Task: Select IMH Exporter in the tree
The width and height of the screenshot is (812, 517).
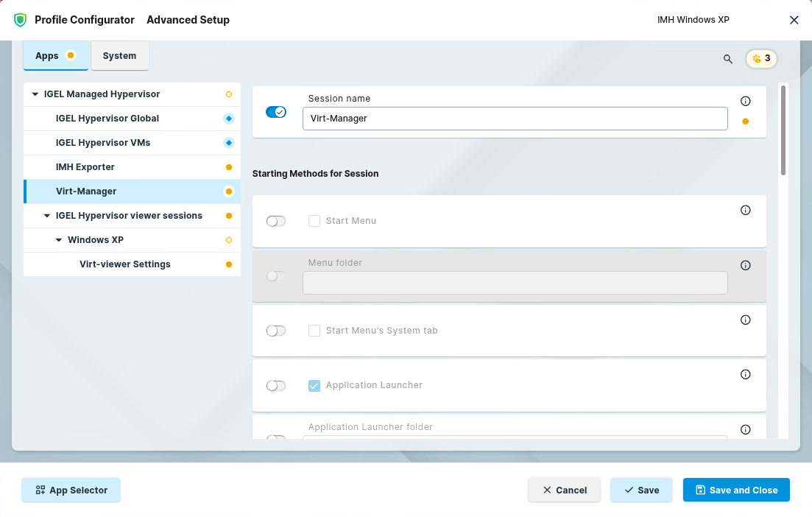Action: 85,167
